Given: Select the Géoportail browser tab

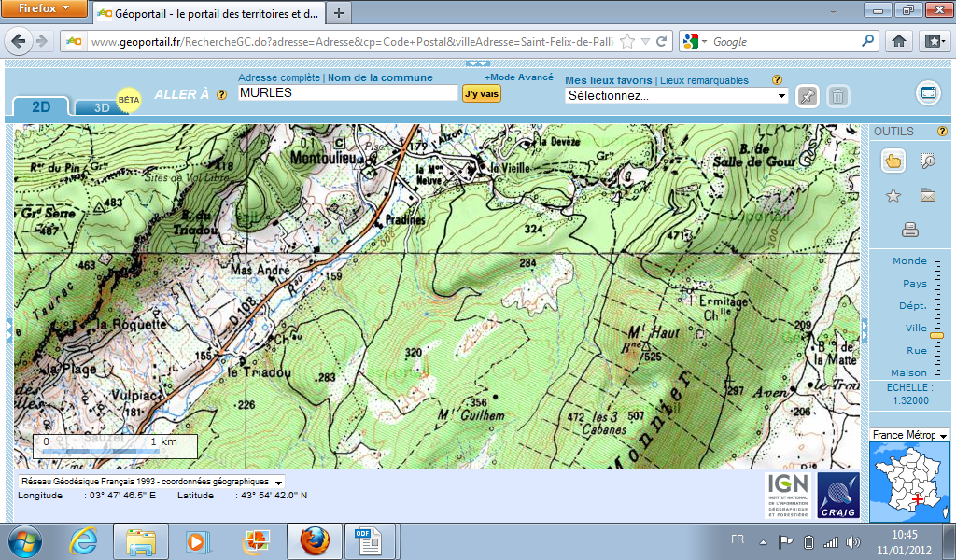Looking at the screenshot, I should tap(209, 13).
